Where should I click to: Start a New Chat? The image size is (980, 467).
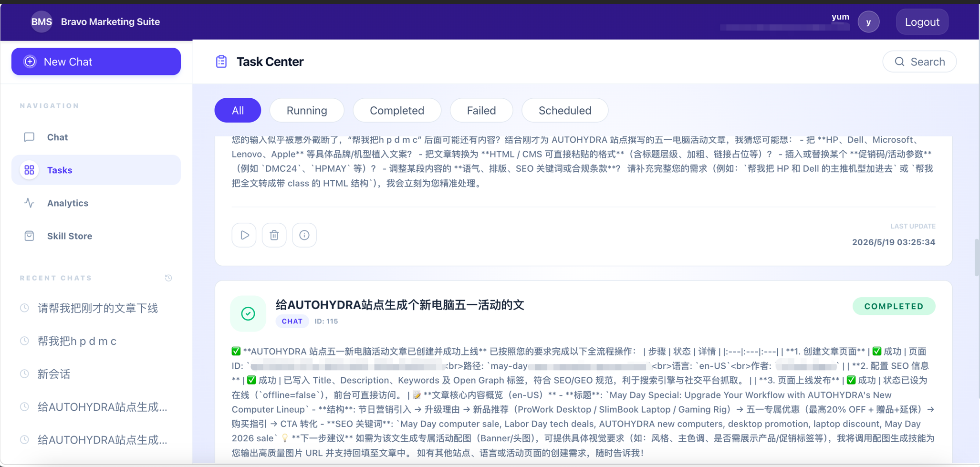pyautogui.click(x=96, y=62)
